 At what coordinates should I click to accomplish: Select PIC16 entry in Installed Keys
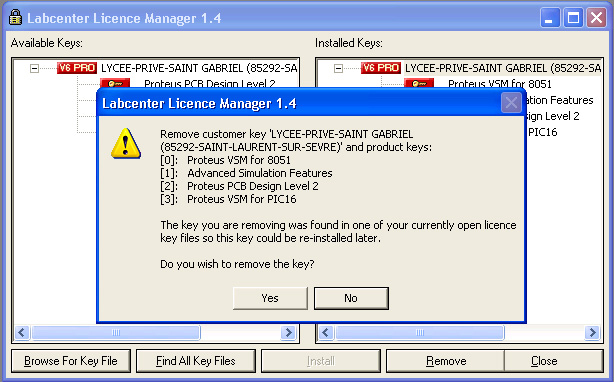[x=542, y=132]
